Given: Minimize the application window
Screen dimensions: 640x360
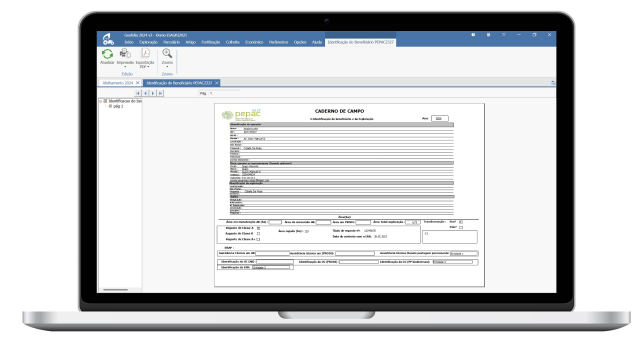Looking at the screenshot, I should click(x=519, y=35).
